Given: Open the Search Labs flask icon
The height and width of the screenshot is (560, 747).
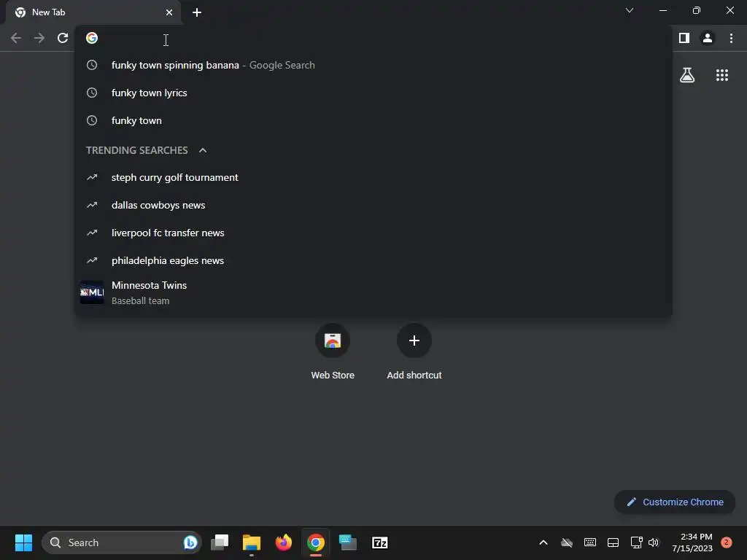Looking at the screenshot, I should (687, 75).
